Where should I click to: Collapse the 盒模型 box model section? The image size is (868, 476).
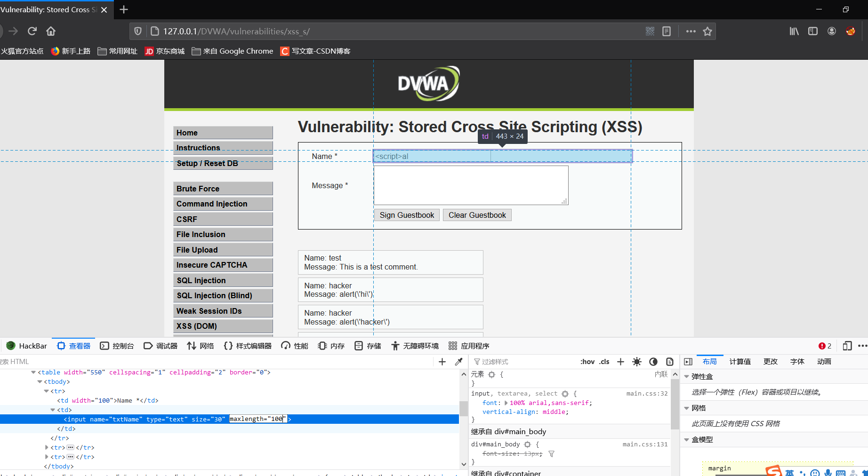tap(687, 440)
